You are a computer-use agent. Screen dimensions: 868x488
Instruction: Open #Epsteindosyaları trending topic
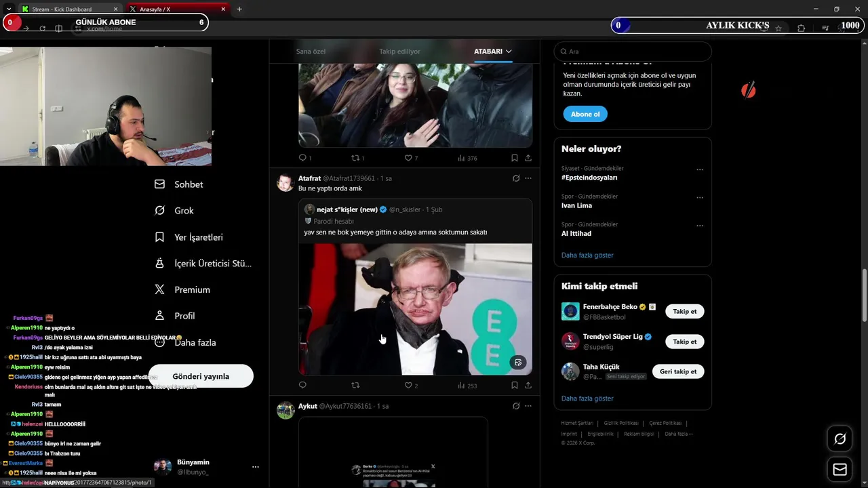[589, 178]
